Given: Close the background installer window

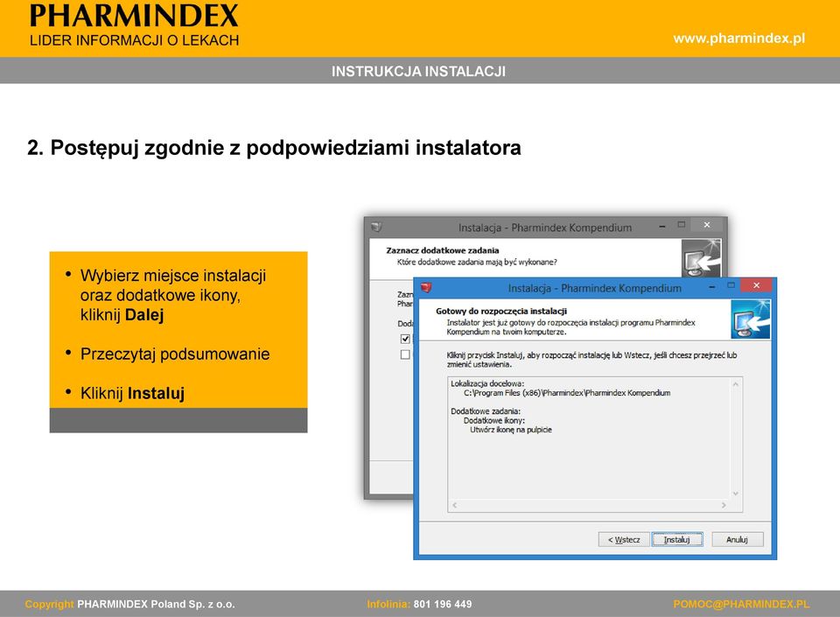Looking at the screenshot, I should [707, 224].
